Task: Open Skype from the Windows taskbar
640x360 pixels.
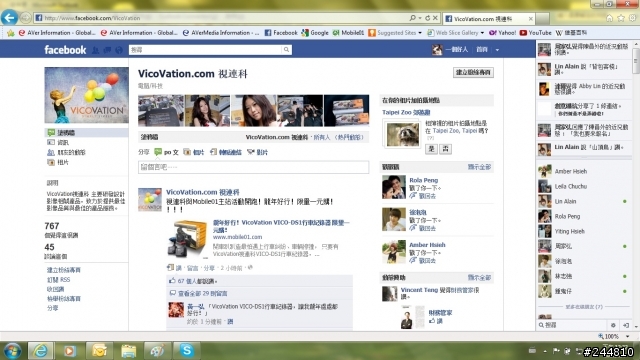Action: coord(187,351)
